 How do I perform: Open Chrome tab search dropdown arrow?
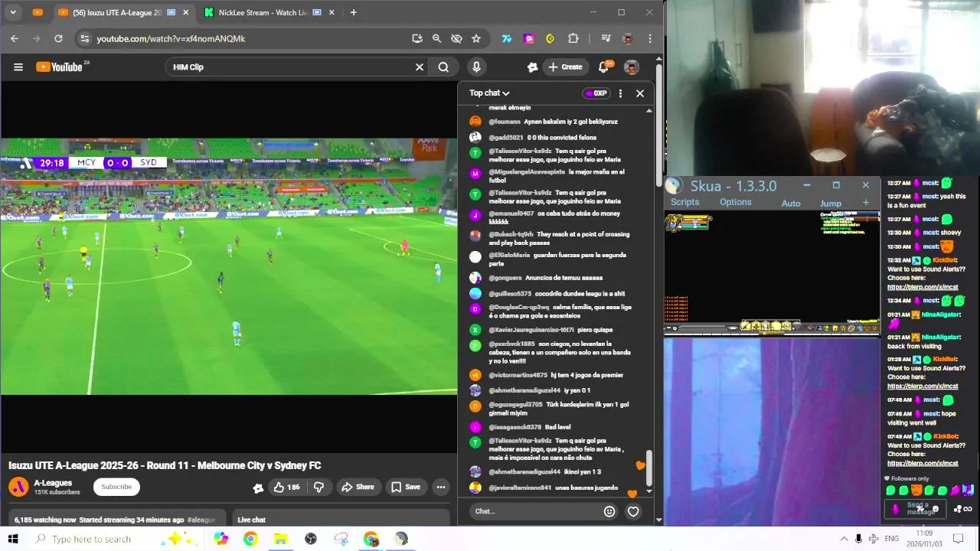15,12
